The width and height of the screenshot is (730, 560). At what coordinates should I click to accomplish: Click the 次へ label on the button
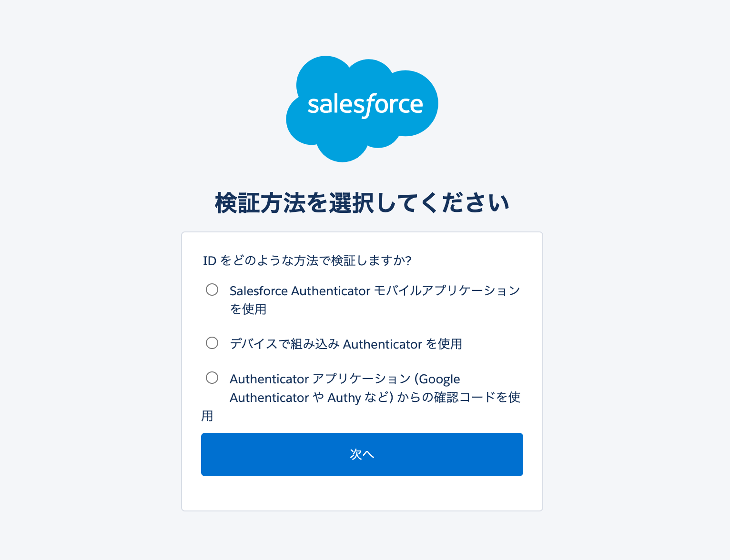(362, 454)
